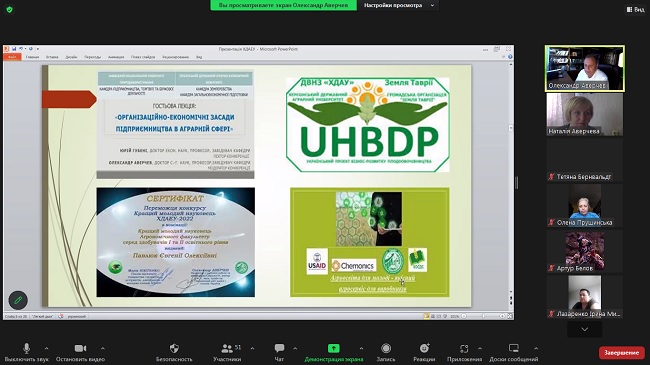The width and height of the screenshot is (650, 365).
Task: Customize quick access toolbar dropdown arrow
Action: click(38, 49)
